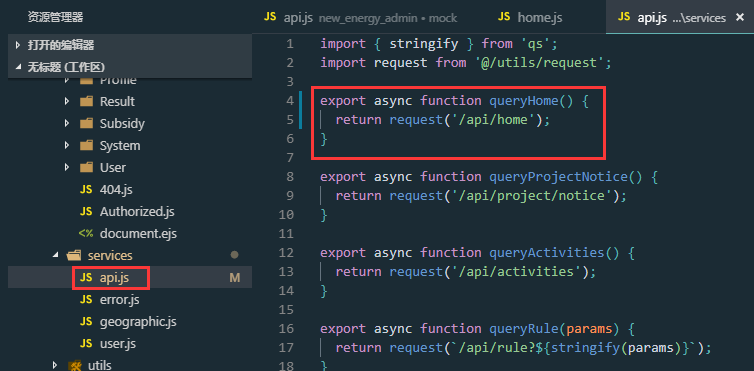Expand the utils folder arrow
Viewport: 754px width, 371px height.
click(x=55, y=366)
